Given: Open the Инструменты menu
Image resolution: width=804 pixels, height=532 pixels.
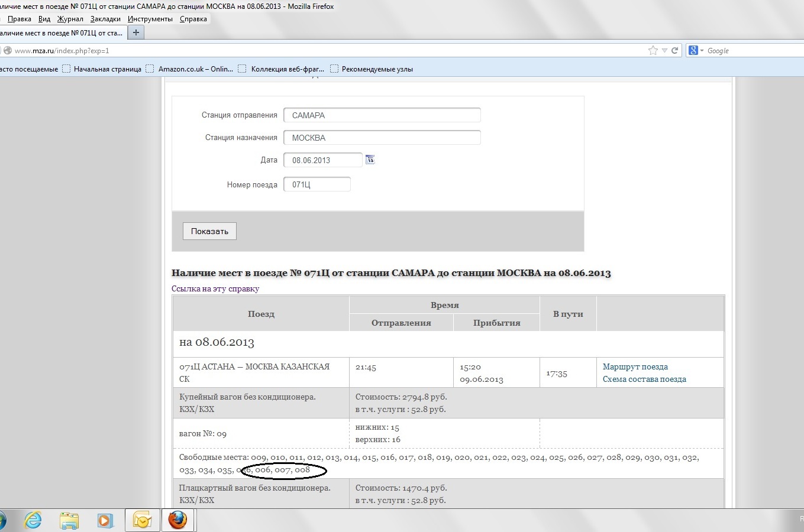Looking at the screenshot, I should [150, 19].
